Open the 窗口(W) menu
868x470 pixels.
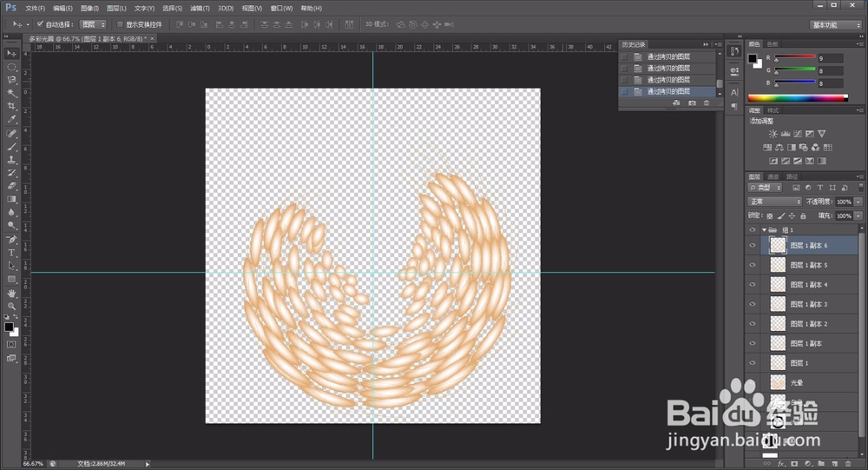(x=281, y=9)
